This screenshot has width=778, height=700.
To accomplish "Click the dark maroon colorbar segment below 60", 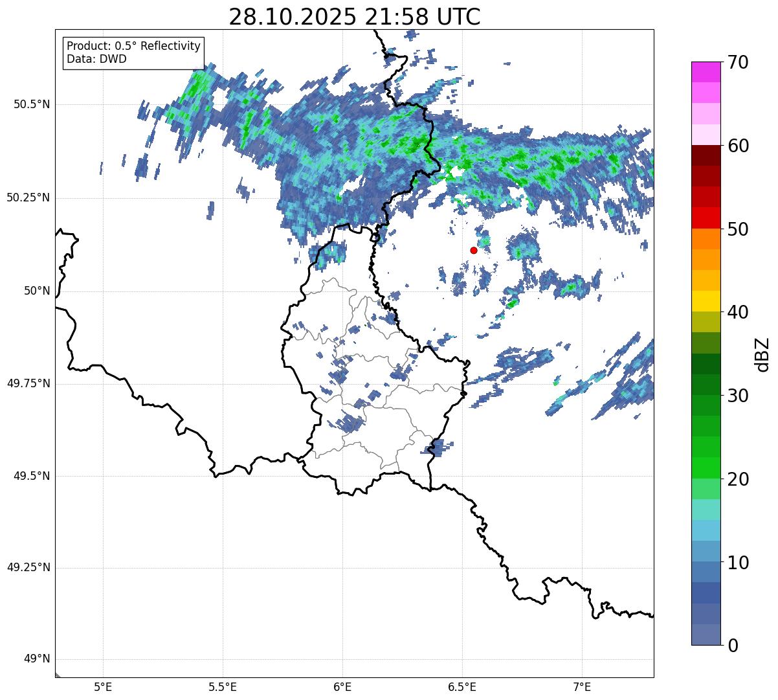I will click(x=706, y=155).
